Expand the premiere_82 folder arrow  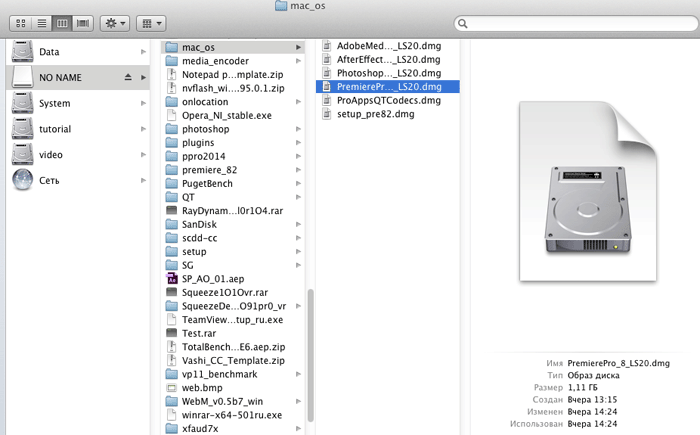[x=298, y=170]
